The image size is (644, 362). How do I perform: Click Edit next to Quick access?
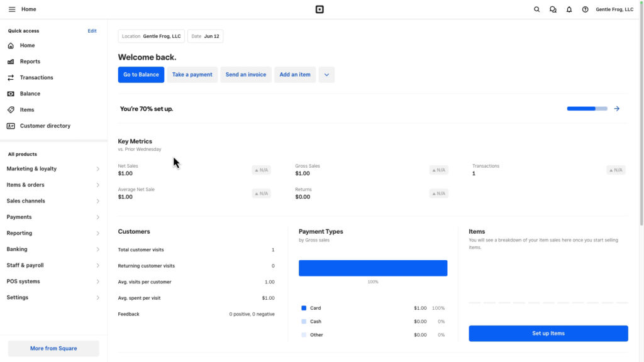click(x=92, y=31)
